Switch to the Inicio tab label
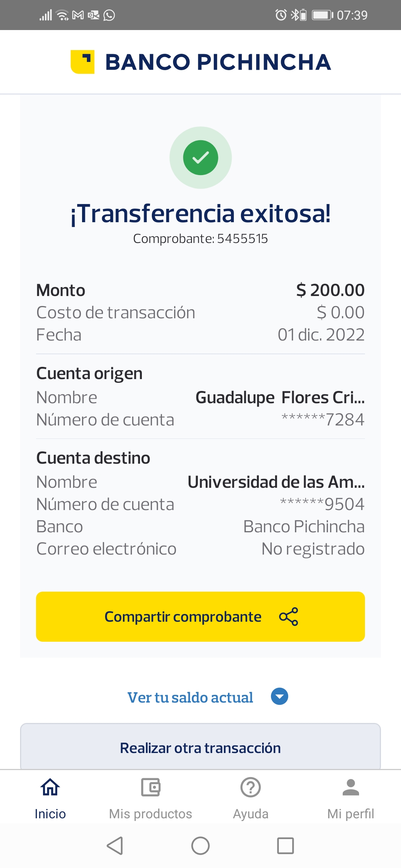The width and height of the screenshot is (401, 868). pyautogui.click(x=50, y=814)
